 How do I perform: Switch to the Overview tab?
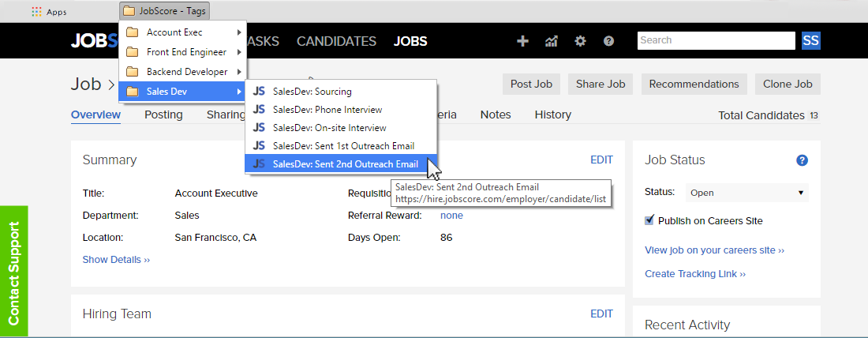[95, 115]
